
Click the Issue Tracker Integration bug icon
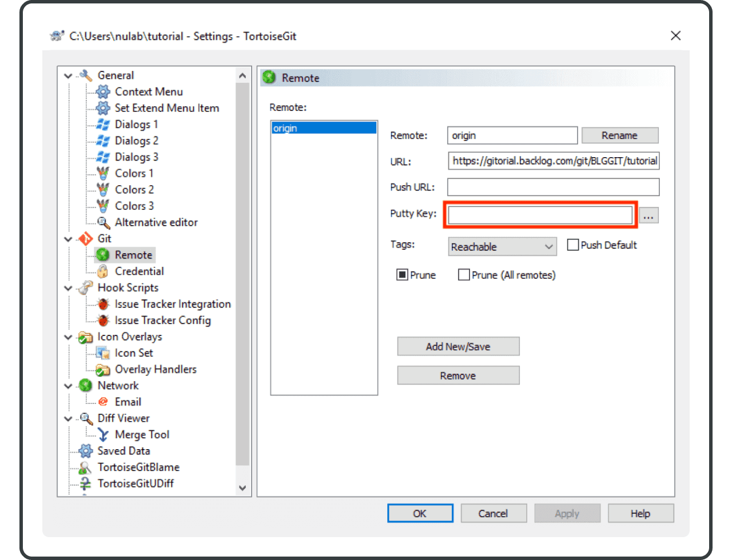[103, 305]
